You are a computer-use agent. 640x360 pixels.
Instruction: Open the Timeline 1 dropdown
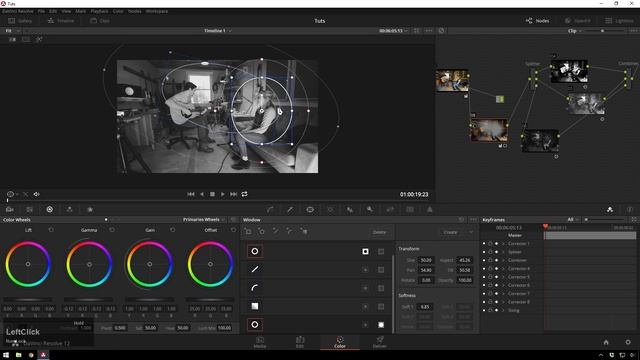point(218,31)
